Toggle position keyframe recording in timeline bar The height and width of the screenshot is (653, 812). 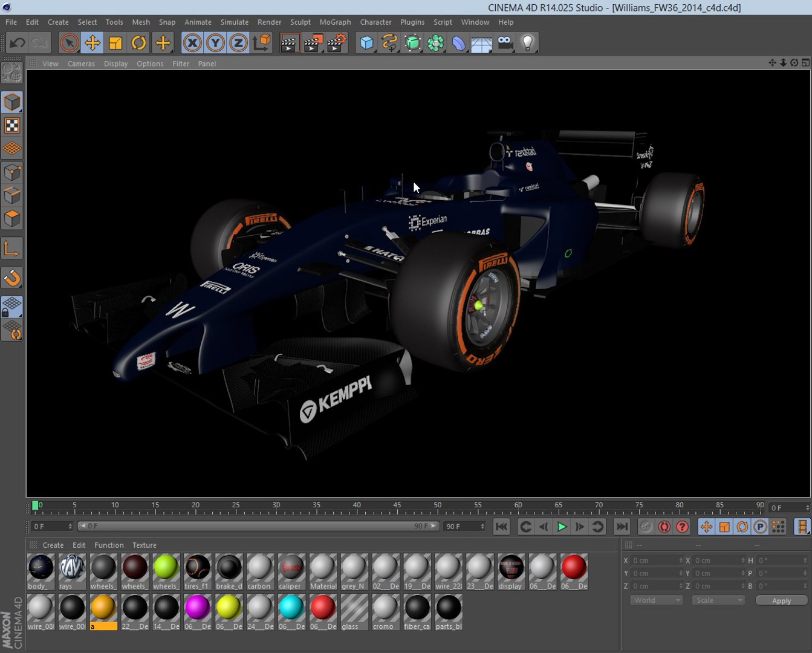point(706,527)
